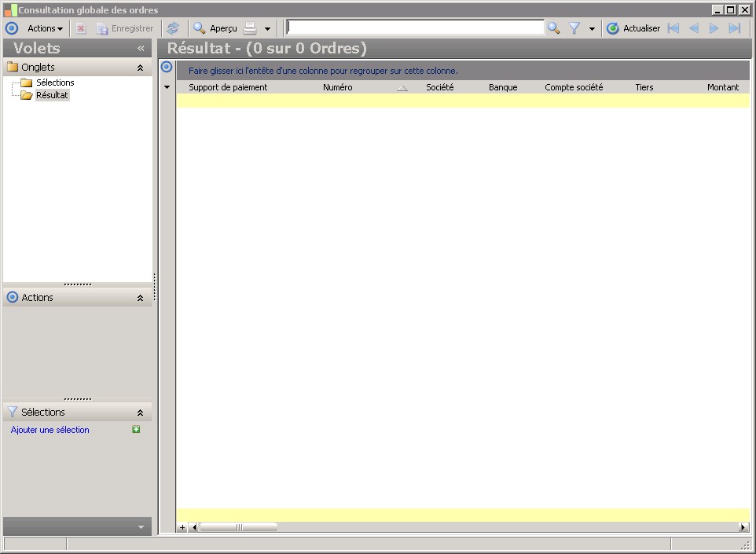
Task: Collapse the Sélections pane section
Action: [x=141, y=413]
